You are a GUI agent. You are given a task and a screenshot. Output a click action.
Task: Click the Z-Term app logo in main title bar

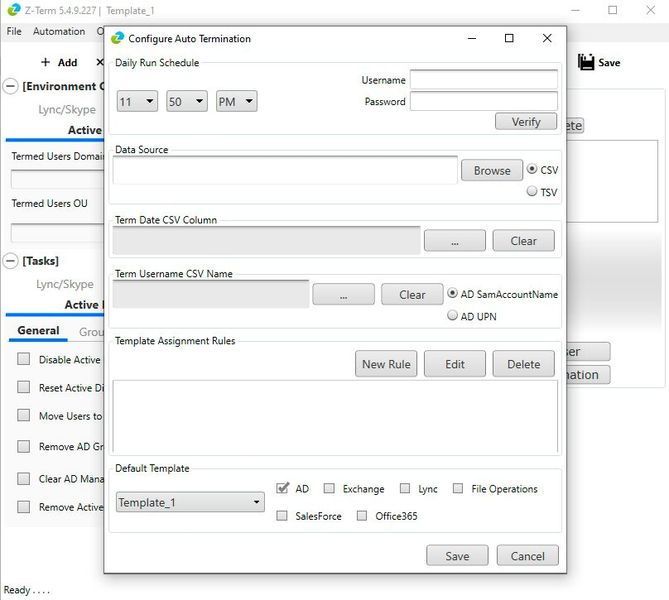coord(14,10)
